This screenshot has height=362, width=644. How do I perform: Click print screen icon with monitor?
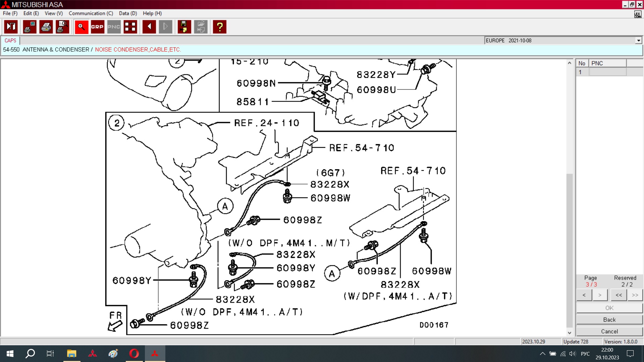30,27
